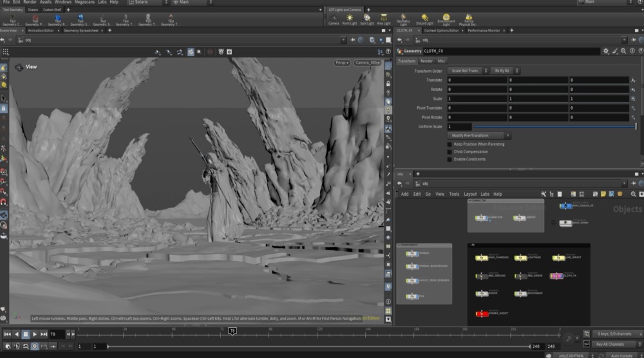Click play forward button in playbar
The image size is (644, 358).
(35, 334)
